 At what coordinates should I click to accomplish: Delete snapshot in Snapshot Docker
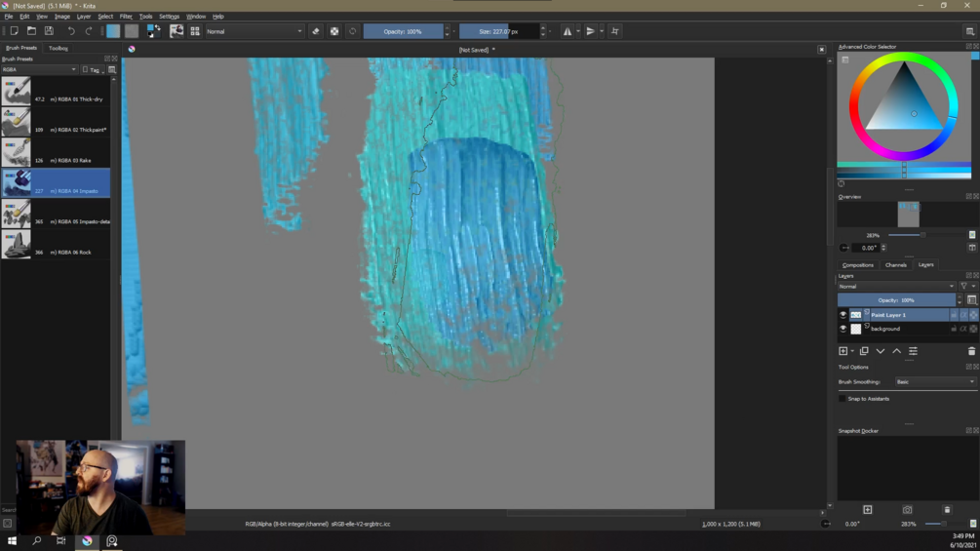(x=947, y=510)
